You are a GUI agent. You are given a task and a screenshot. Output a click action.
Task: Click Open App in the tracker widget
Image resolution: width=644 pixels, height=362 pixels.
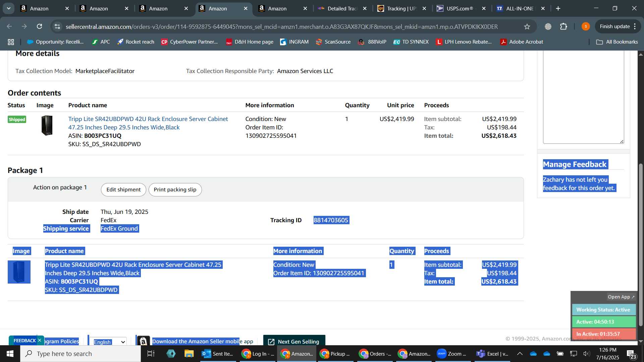click(621, 297)
